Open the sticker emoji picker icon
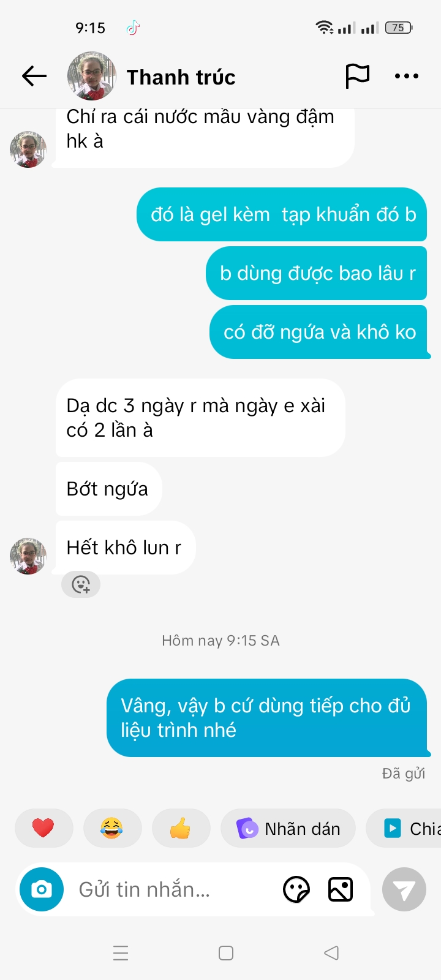Viewport: 441px width, 980px height. [296, 889]
